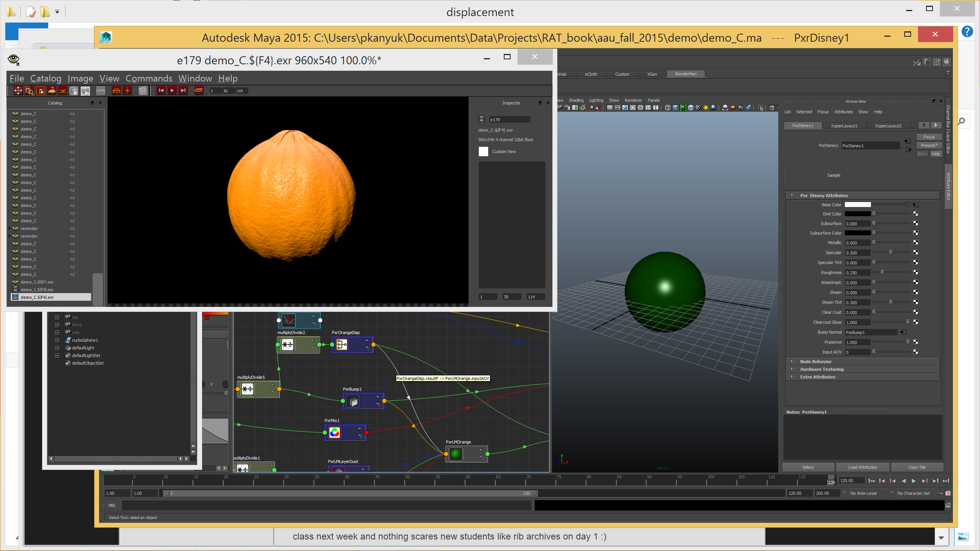Click the PxrMix1 node icon in Hypershade
This screenshot has width=980, height=551.
[335, 433]
